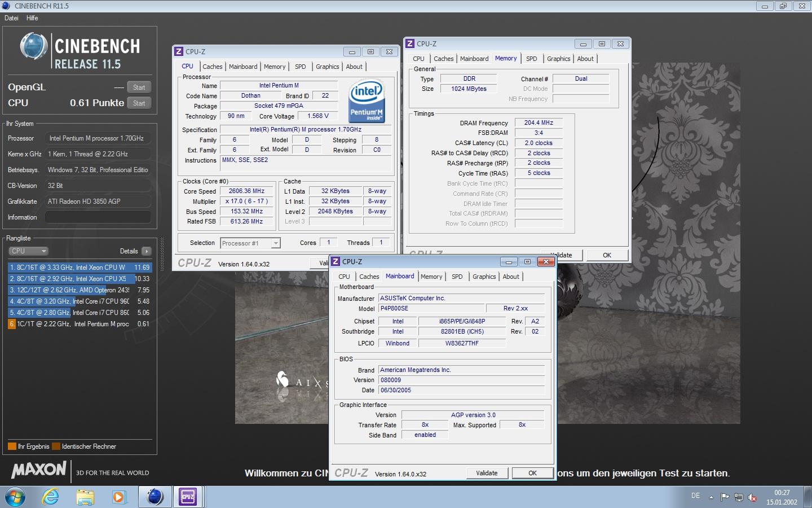Select ranking row '1C/1T @ 2.22 GHz Pentium M'
Screen dimensions: 812x508
coord(80,324)
